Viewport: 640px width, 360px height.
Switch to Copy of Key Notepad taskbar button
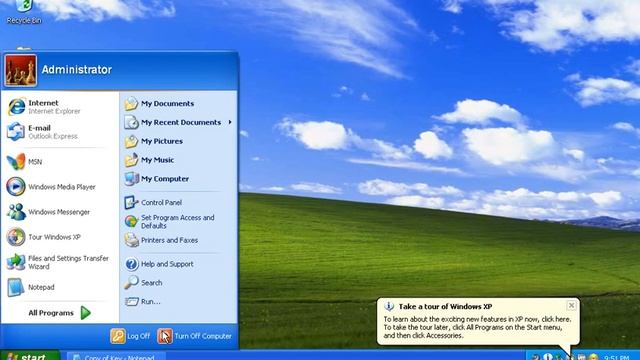tap(116, 356)
